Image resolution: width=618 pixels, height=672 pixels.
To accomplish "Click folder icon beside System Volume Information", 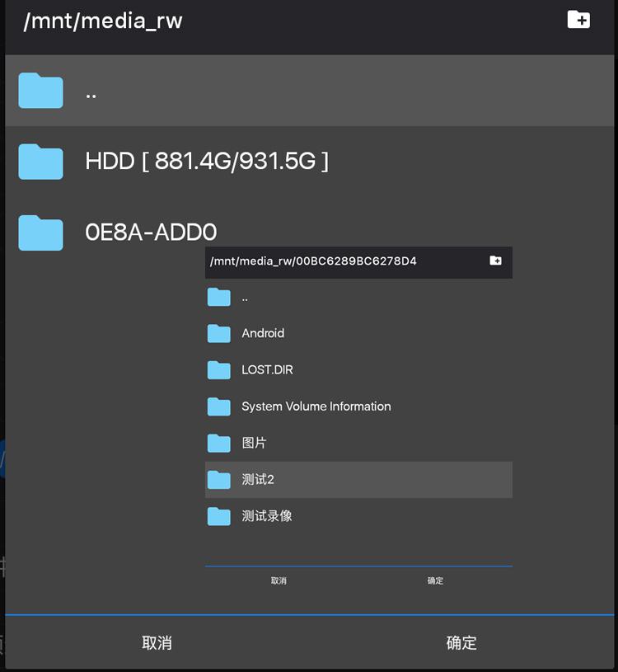I will pyautogui.click(x=219, y=406).
